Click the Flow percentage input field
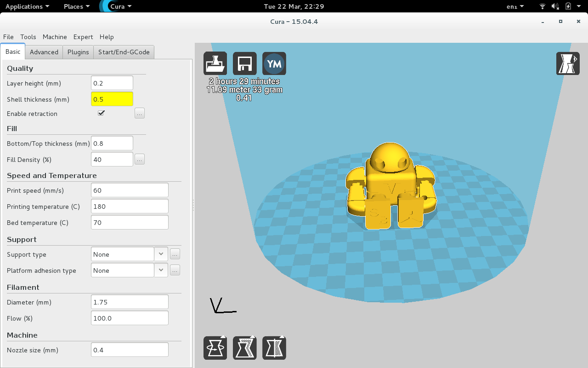This screenshot has height=368, width=588. 130,318
